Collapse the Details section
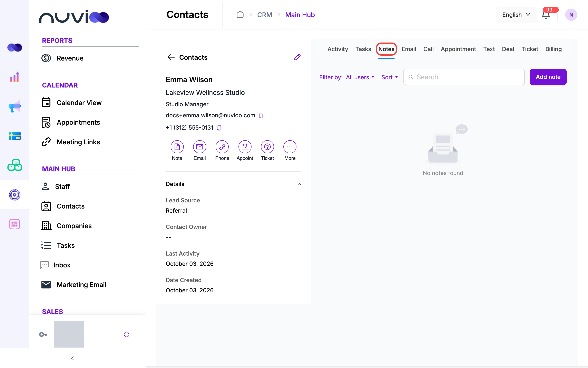The image size is (588, 368). coord(299,184)
